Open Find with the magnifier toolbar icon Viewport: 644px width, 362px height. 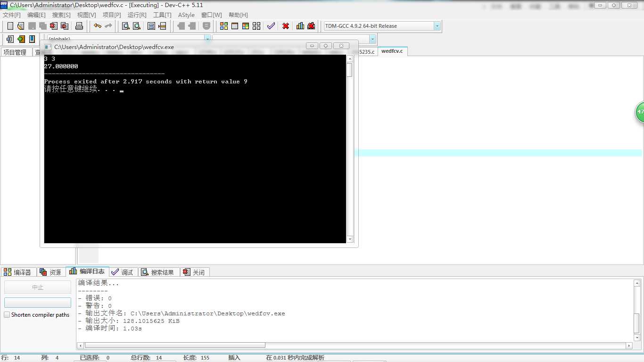click(x=126, y=26)
